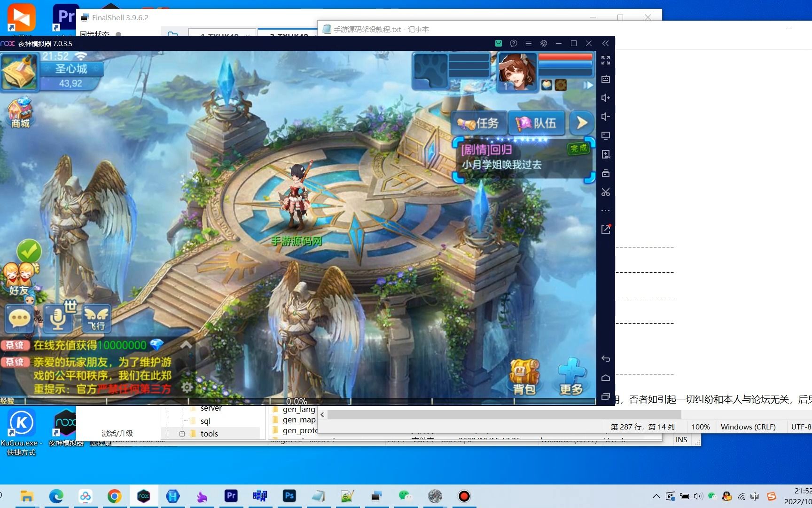Open WeChat from taskbar

[x=405, y=496]
